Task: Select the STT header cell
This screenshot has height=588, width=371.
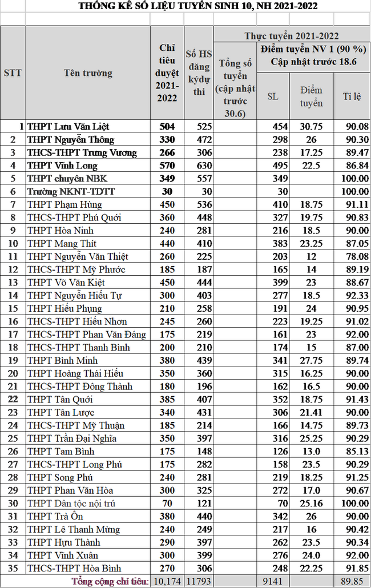Action: (13, 73)
